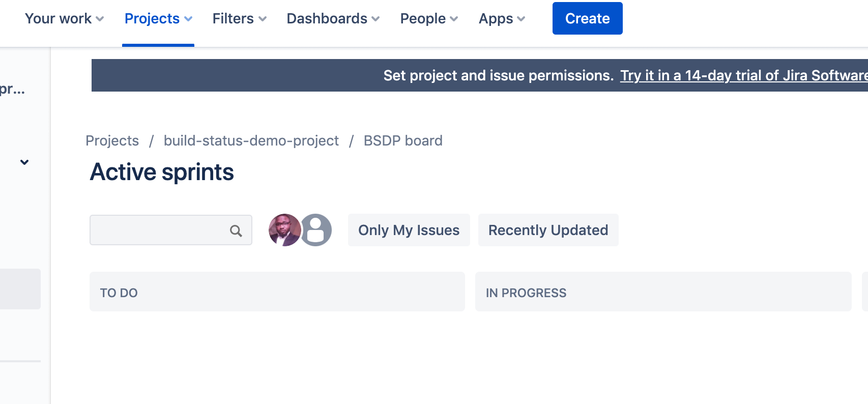The height and width of the screenshot is (404, 868).
Task: Open the Your work dropdown
Action: [x=65, y=19]
